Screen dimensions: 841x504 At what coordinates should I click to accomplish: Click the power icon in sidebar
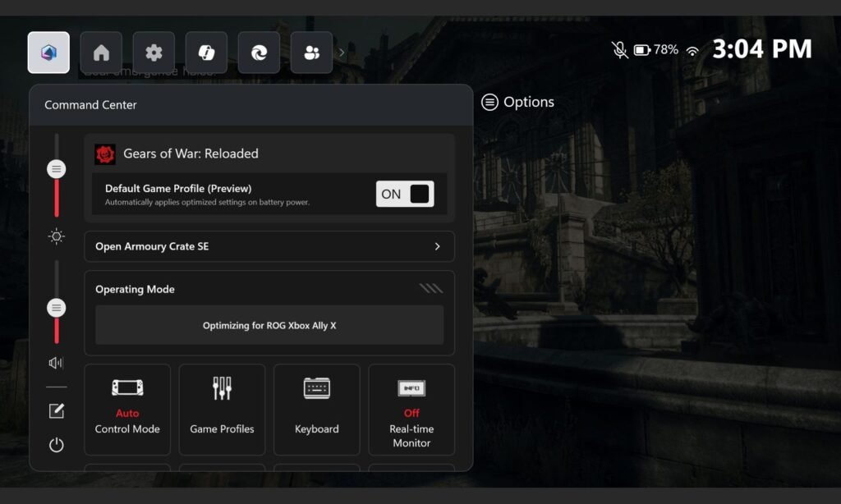click(x=57, y=445)
